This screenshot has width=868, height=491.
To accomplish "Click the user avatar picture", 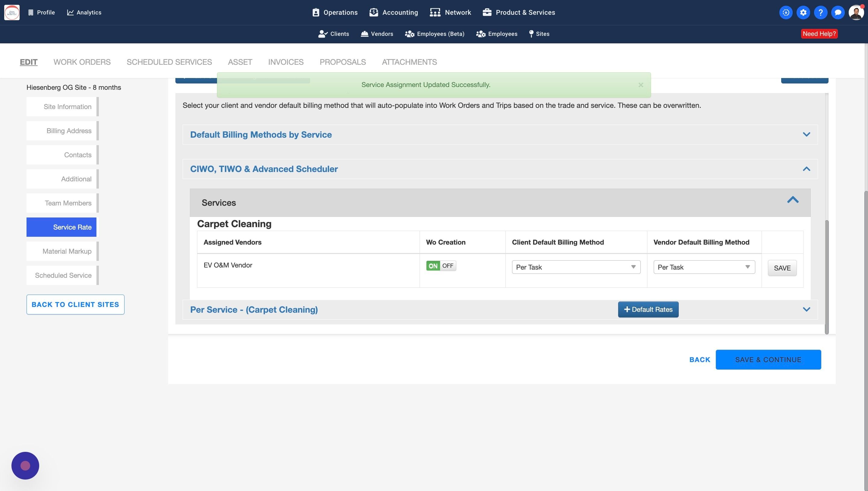I will tap(856, 12).
